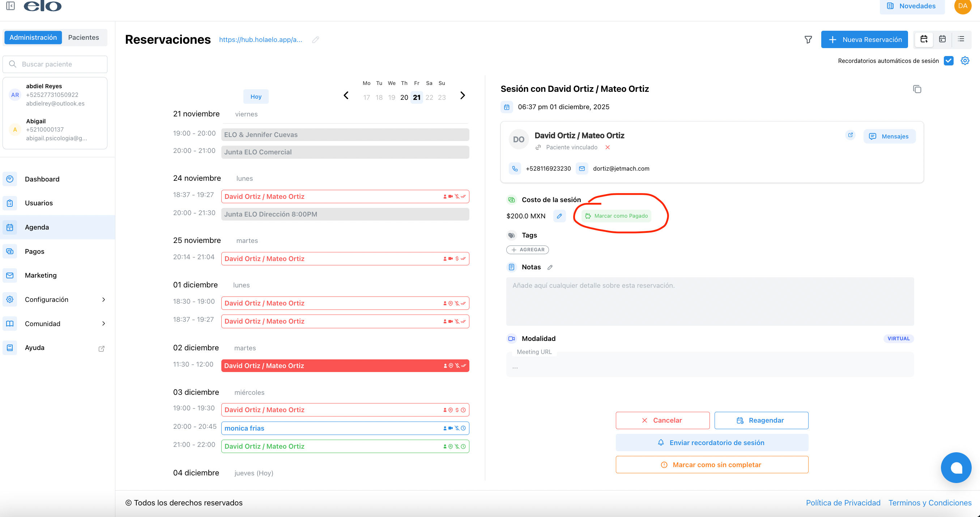Click the Reagendar button

(761, 420)
